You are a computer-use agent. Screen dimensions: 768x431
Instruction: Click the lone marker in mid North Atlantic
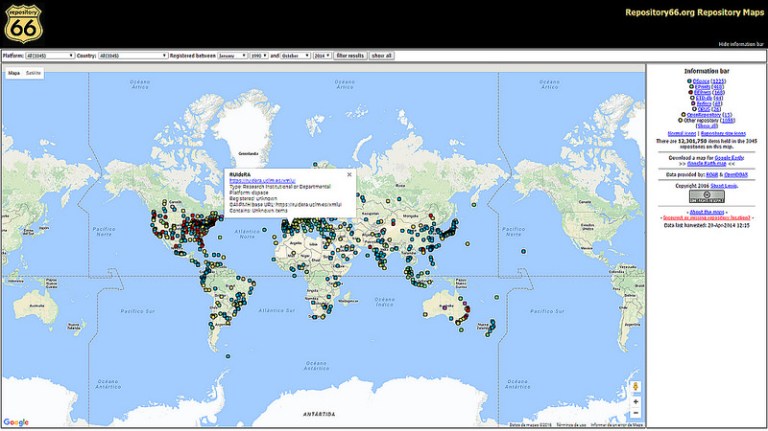(x=264, y=229)
